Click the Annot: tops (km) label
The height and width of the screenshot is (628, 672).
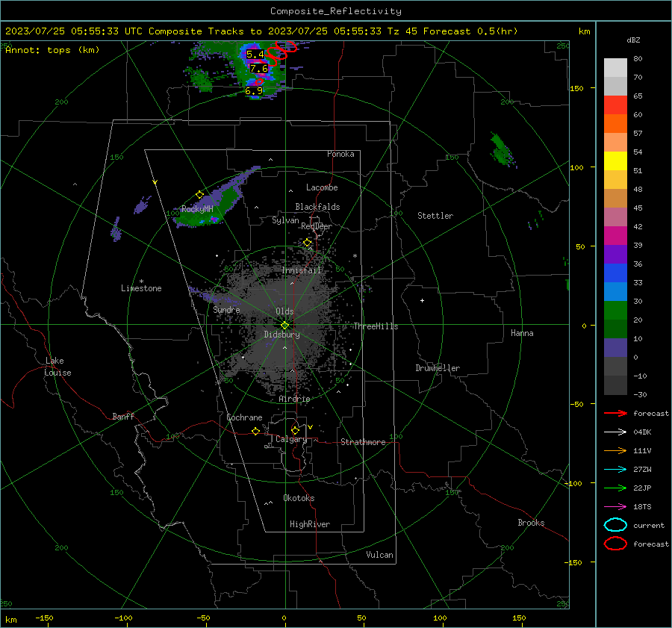pyautogui.click(x=52, y=50)
